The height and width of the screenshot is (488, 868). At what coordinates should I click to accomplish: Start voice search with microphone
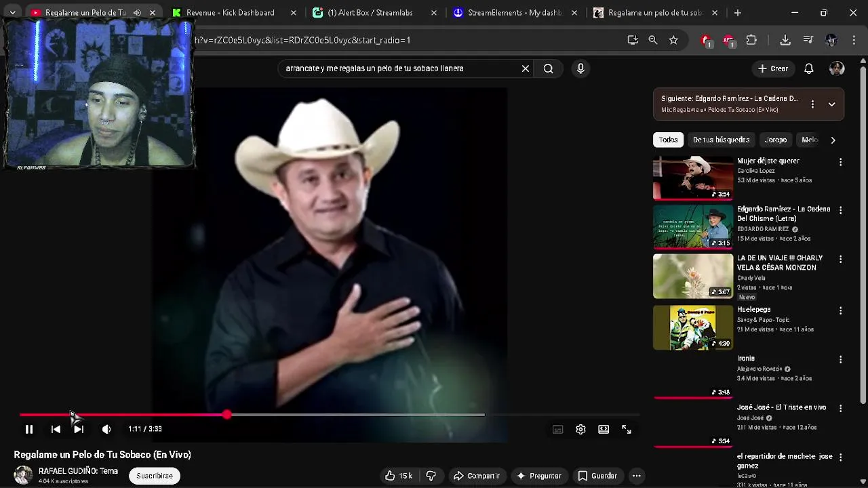pyautogui.click(x=580, y=68)
